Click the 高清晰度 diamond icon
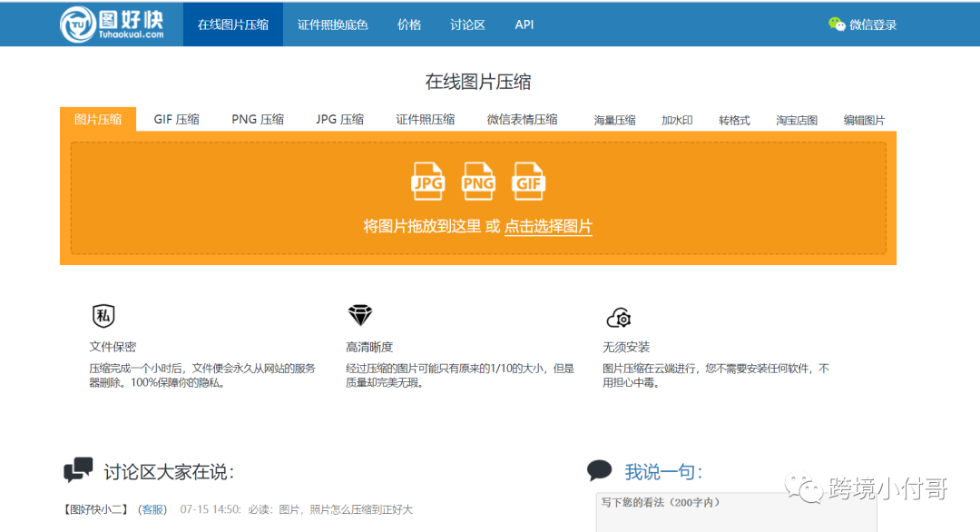 [x=360, y=315]
